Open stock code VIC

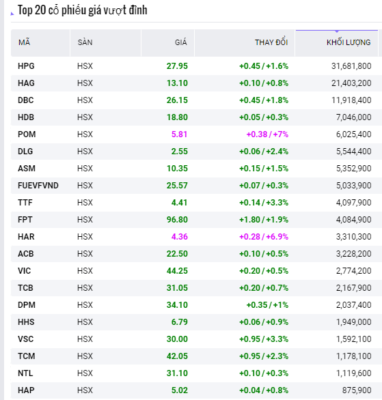pyautogui.click(x=24, y=271)
